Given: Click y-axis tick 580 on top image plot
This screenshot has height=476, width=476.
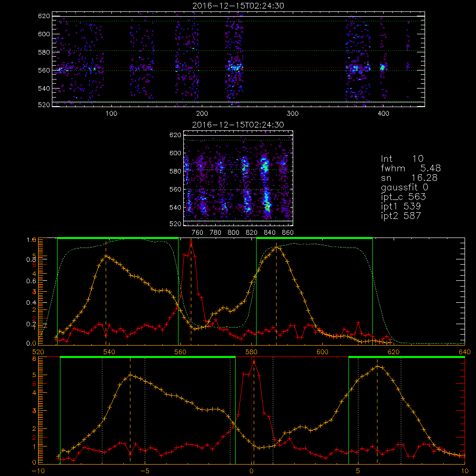Looking at the screenshot, I should [x=44, y=52].
